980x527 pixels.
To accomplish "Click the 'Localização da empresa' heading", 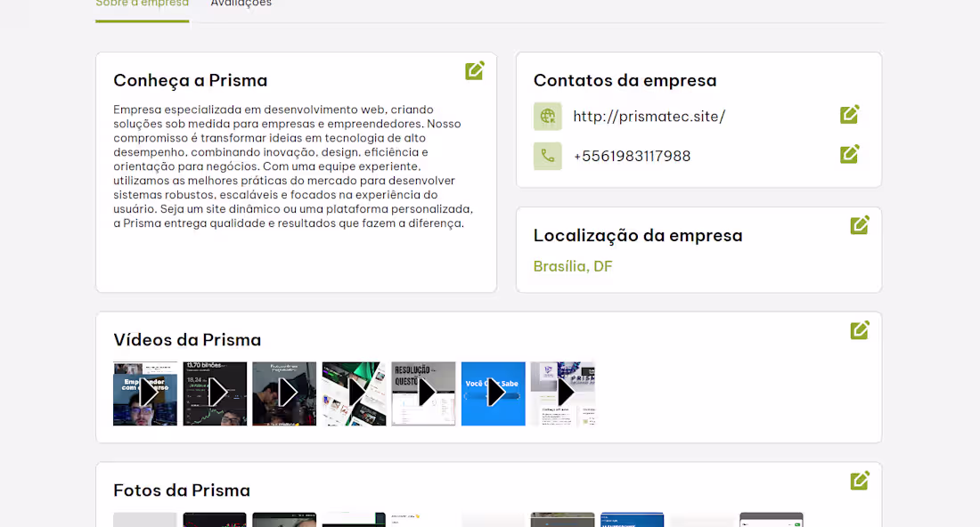I will [x=638, y=235].
